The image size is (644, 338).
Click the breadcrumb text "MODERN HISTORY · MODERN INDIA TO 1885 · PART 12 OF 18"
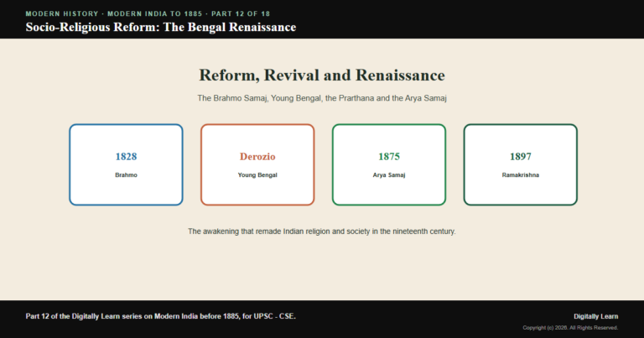[x=148, y=13]
